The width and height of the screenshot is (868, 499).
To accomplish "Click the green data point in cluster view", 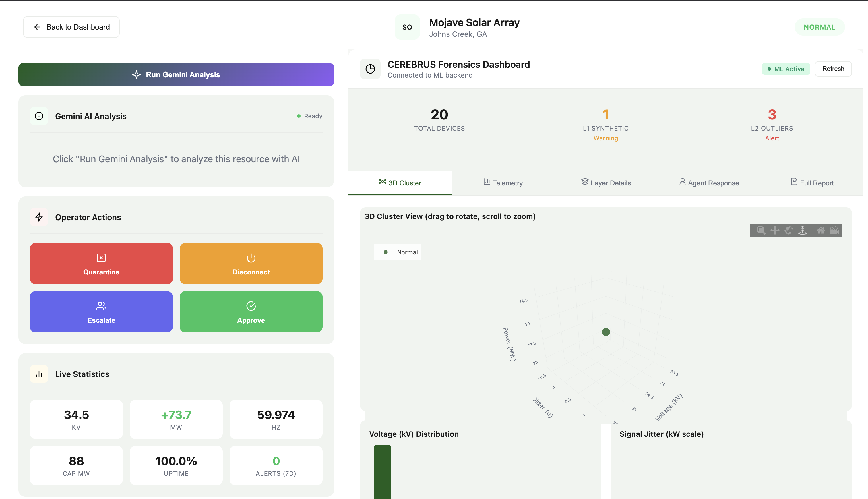I will [606, 332].
